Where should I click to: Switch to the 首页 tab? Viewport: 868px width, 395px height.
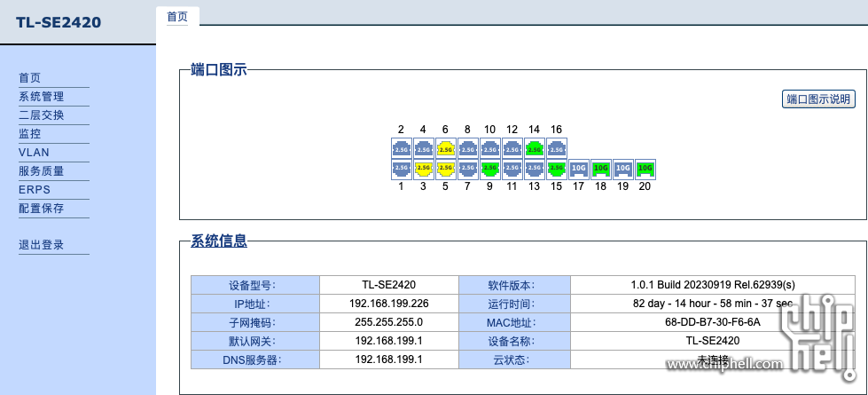point(177,17)
